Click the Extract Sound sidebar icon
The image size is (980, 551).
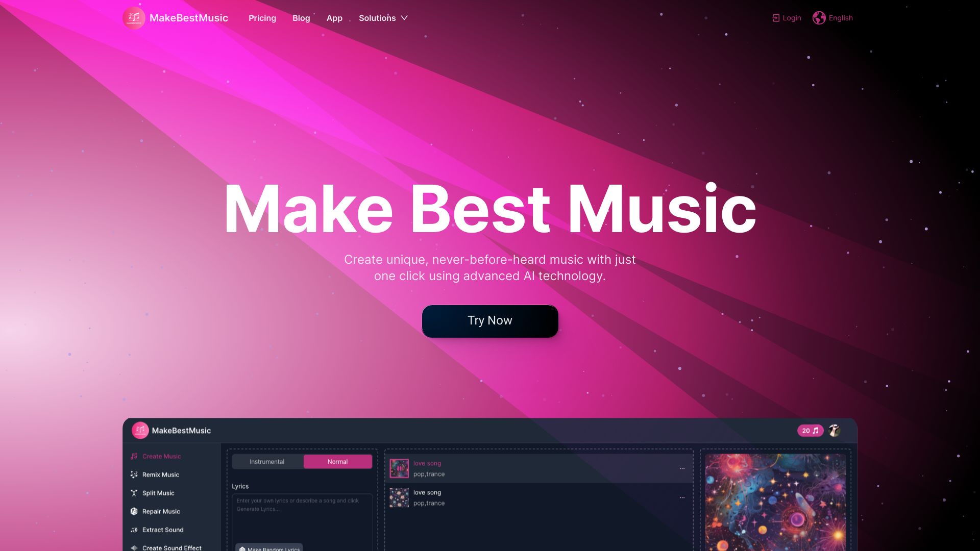coord(134,530)
